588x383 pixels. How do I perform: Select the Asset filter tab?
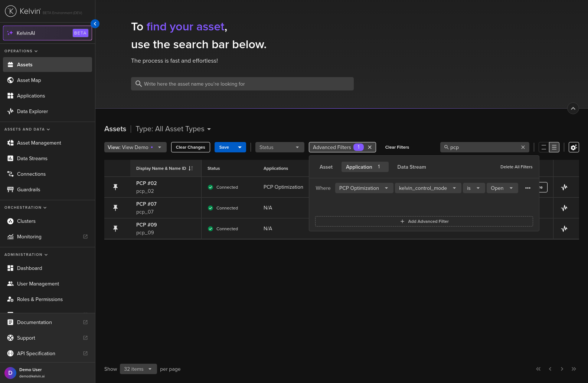(326, 167)
